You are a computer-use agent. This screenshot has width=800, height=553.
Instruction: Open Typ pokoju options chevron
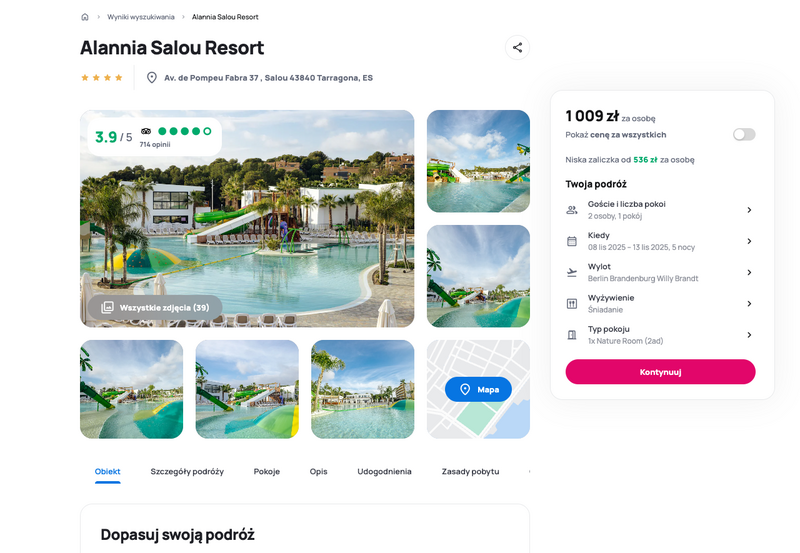click(x=749, y=335)
